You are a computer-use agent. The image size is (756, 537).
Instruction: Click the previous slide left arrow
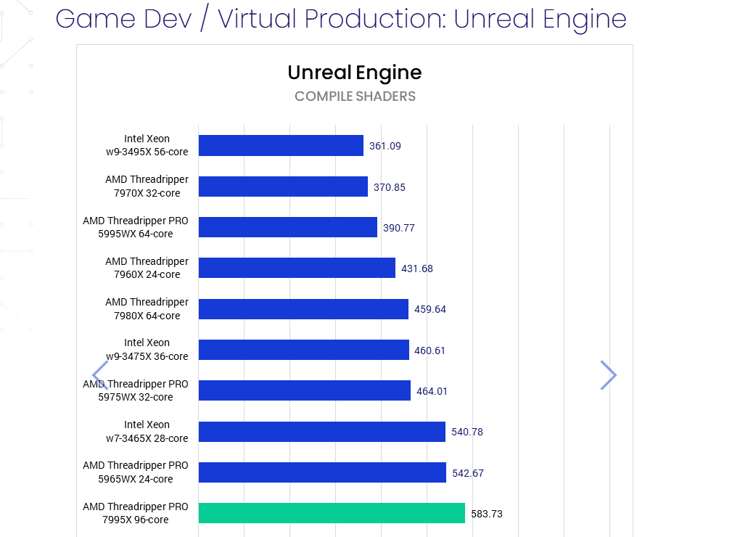pos(100,375)
